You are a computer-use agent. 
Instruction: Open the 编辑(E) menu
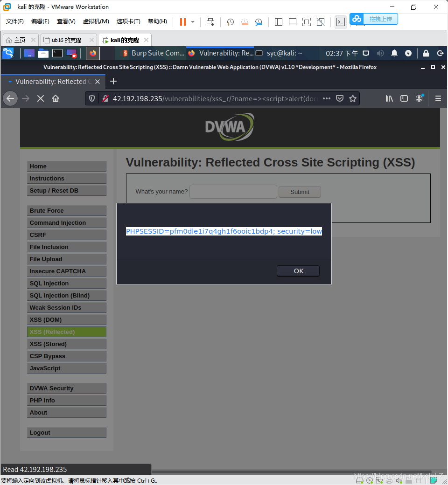click(40, 21)
